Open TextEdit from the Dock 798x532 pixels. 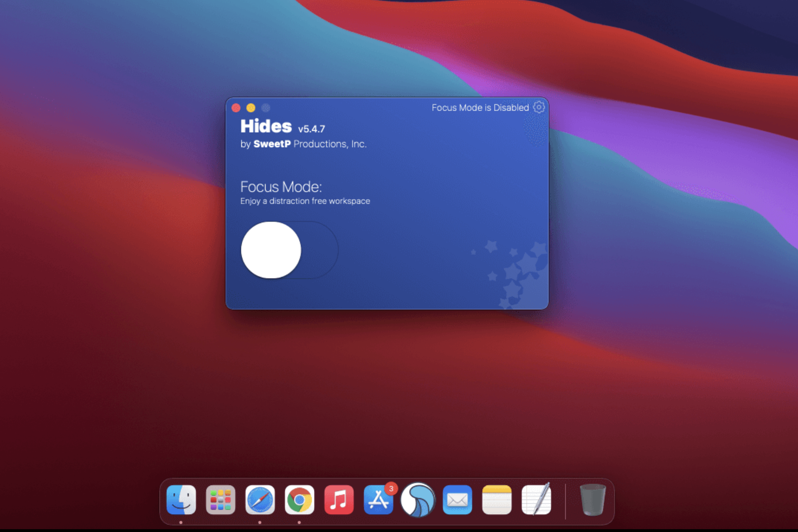tap(537, 500)
